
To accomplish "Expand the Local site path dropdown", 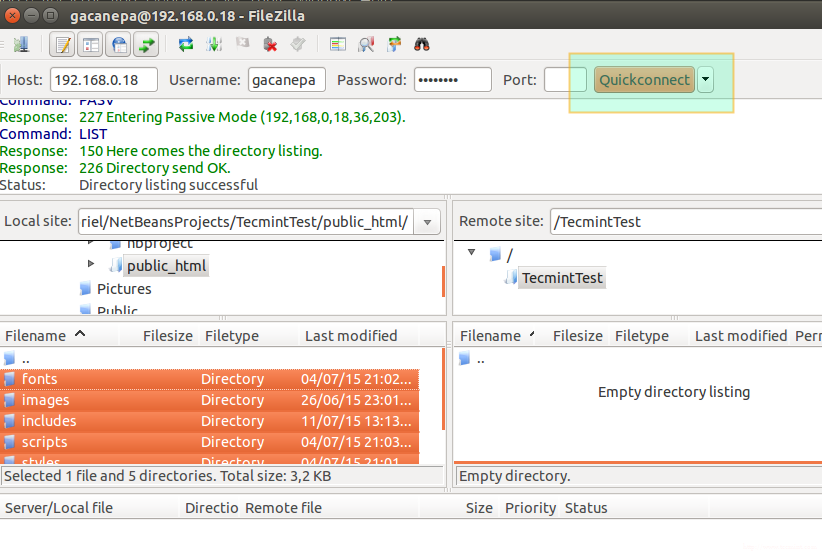I will click(x=427, y=222).
